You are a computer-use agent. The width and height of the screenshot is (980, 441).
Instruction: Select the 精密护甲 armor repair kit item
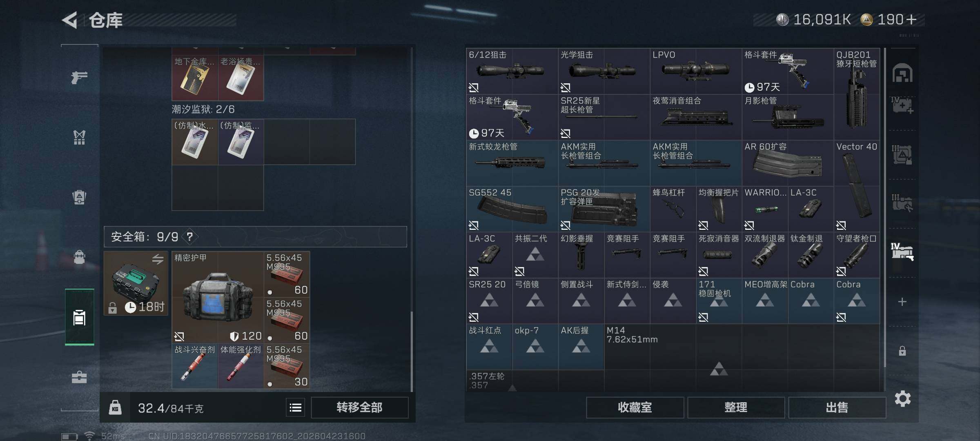[x=218, y=297]
